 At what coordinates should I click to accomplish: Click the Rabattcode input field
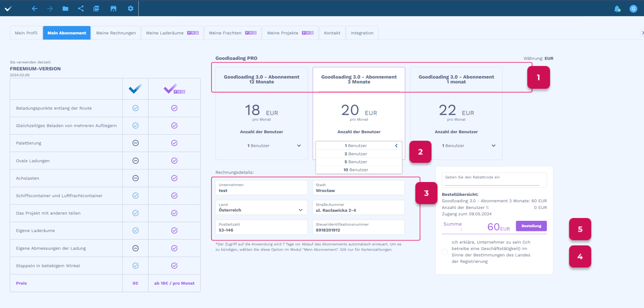coord(492,182)
